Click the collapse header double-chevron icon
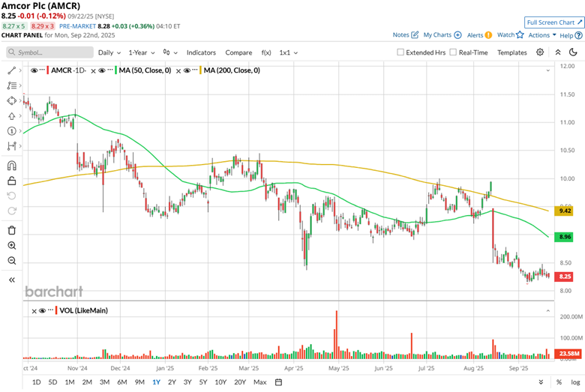 point(558,52)
